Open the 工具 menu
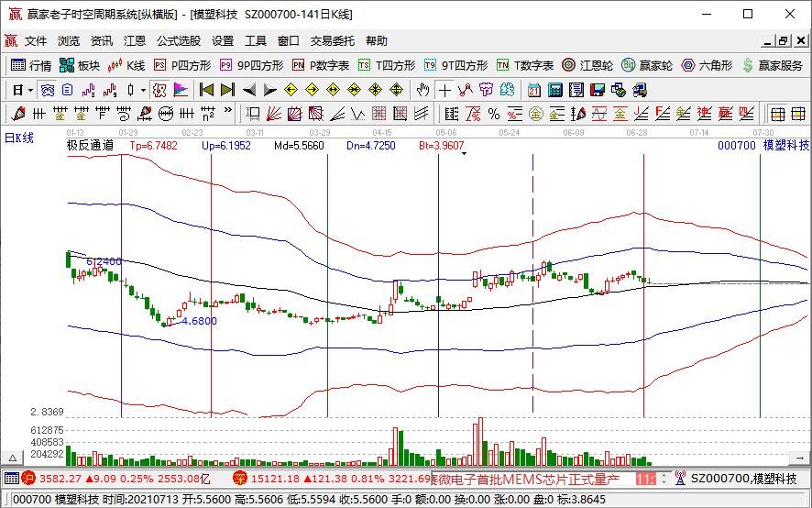812x508 pixels. coord(256,41)
